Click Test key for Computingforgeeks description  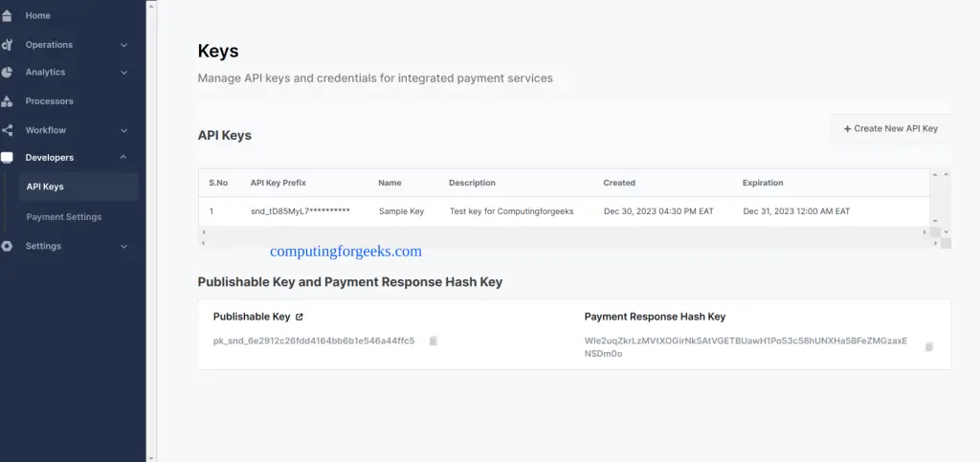[x=512, y=211]
